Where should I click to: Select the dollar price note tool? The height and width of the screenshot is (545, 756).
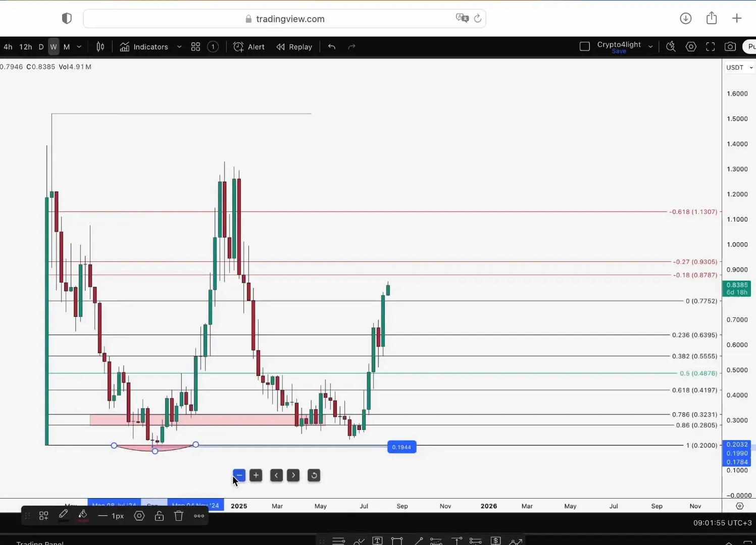pos(496,541)
